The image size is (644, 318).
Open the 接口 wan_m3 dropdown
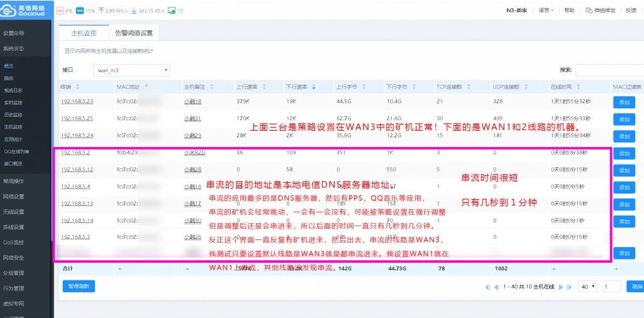(x=131, y=70)
